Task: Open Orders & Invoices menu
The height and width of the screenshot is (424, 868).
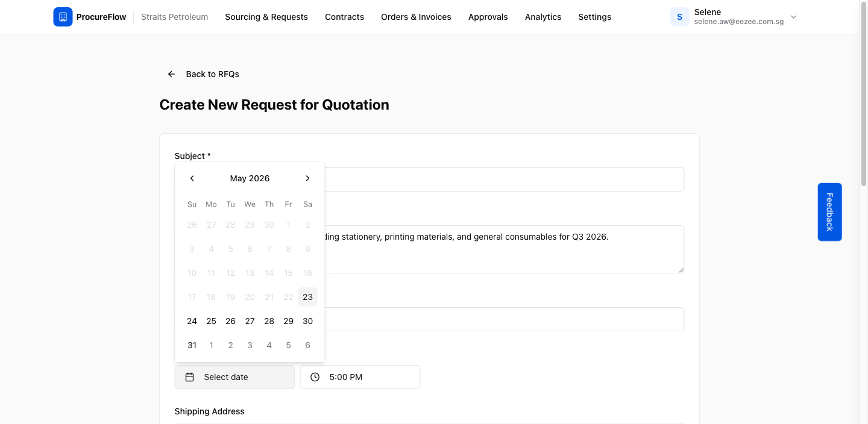Action: 416,17
